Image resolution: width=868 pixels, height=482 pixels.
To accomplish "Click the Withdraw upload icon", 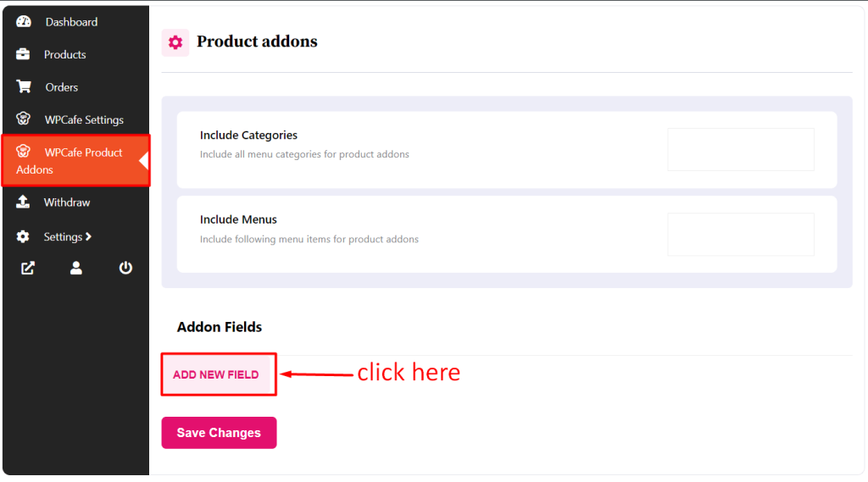I will click(23, 202).
